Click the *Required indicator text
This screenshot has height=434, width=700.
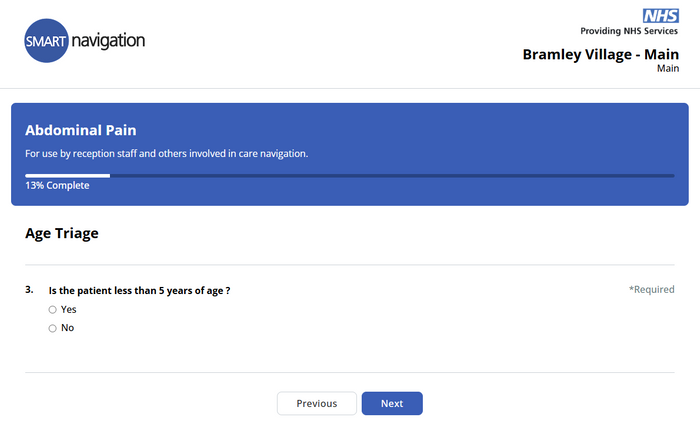pos(651,289)
